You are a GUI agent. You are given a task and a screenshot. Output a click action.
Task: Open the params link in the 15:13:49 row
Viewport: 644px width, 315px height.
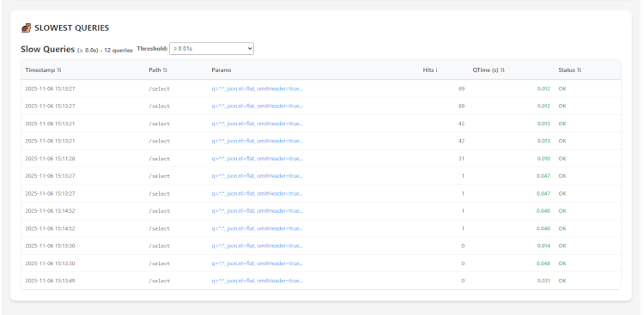point(257,281)
